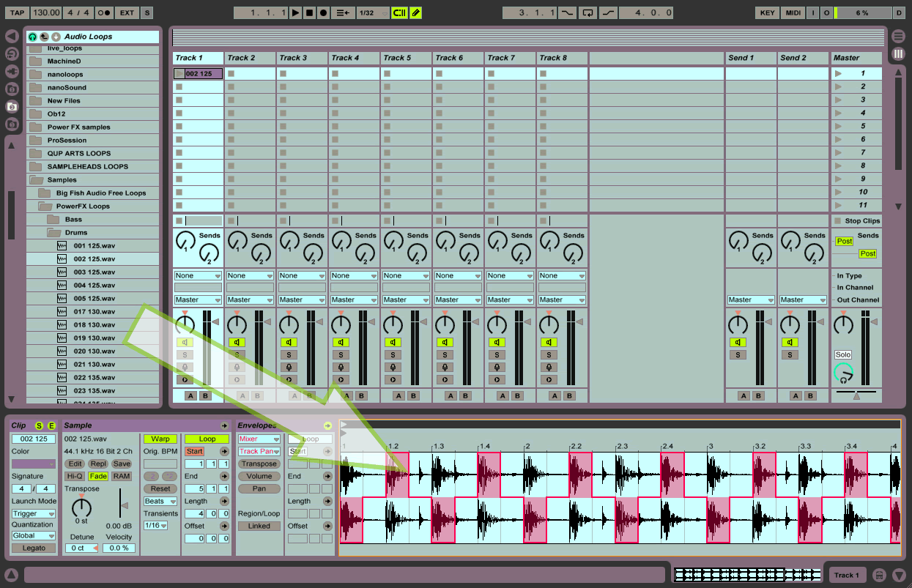Viewport: 912px width, 588px height.
Task: Click the Back to Arrangement icon
Action: click(x=342, y=12)
